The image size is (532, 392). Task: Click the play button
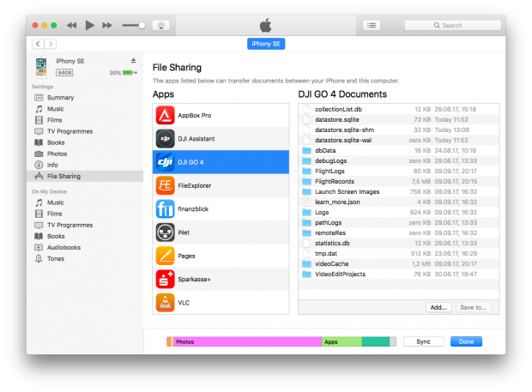click(89, 25)
